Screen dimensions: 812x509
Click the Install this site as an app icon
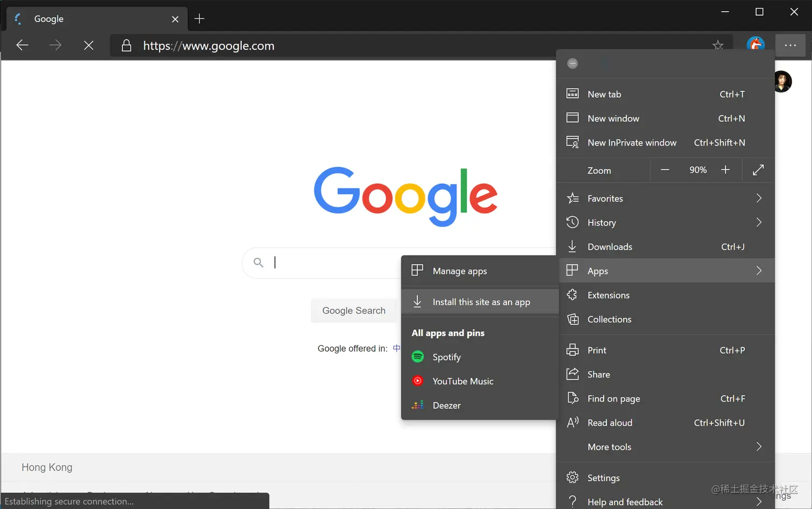(x=417, y=302)
